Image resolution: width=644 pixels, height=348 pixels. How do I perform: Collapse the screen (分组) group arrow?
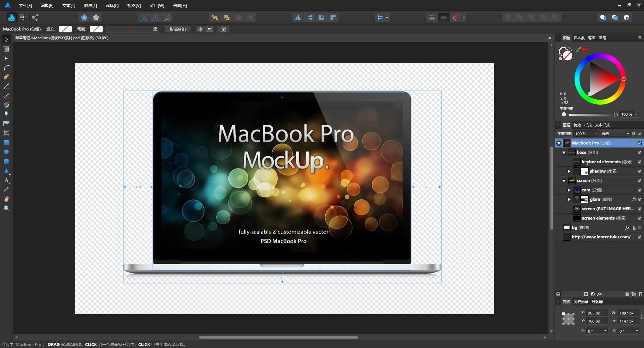(x=564, y=181)
